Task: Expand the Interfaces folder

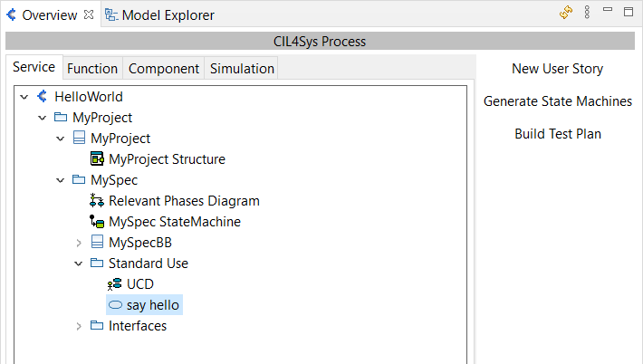Action: pyautogui.click(x=79, y=326)
